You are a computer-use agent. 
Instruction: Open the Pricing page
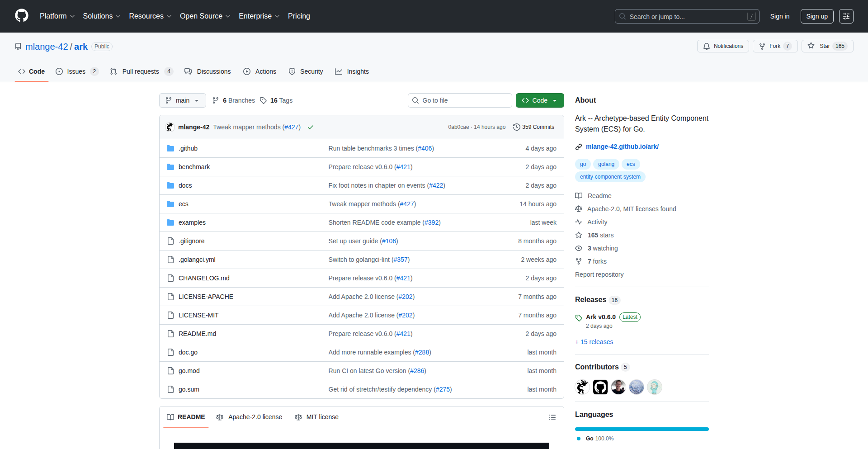pyautogui.click(x=299, y=16)
